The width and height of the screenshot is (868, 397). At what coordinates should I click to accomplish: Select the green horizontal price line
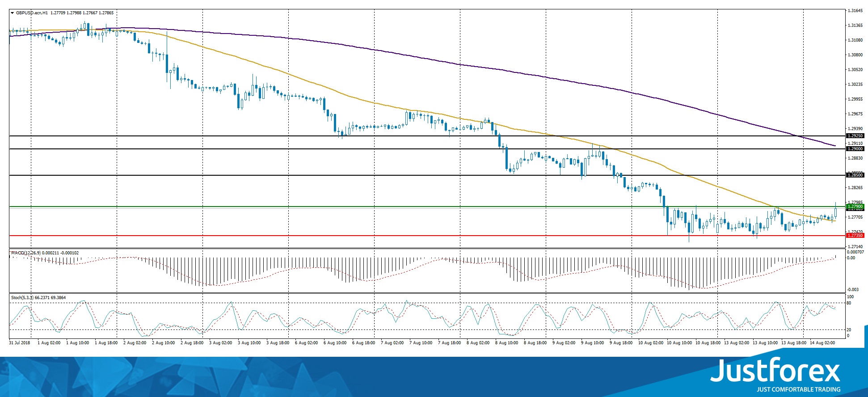click(427, 207)
